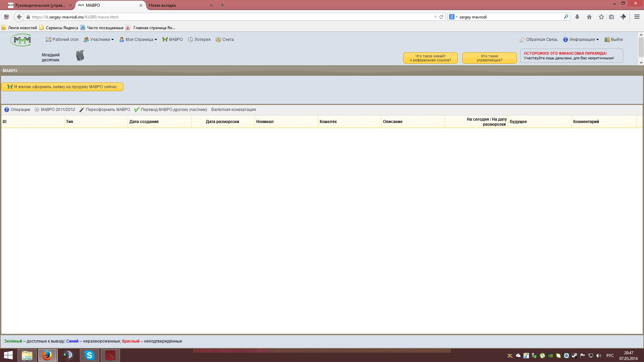Click the gray avatar image
Screen dimensions: 644x362
pos(80,56)
